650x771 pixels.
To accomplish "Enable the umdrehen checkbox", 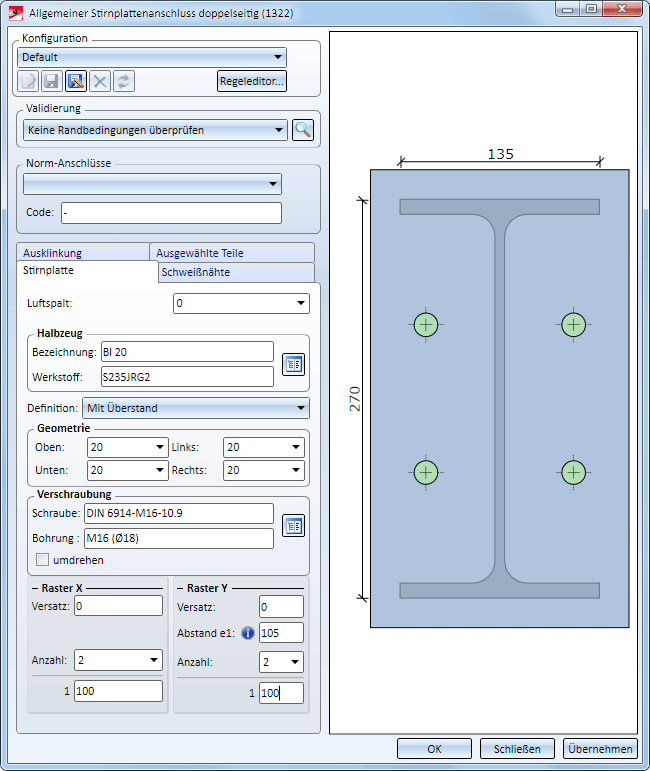I will click(x=43, y=560).
